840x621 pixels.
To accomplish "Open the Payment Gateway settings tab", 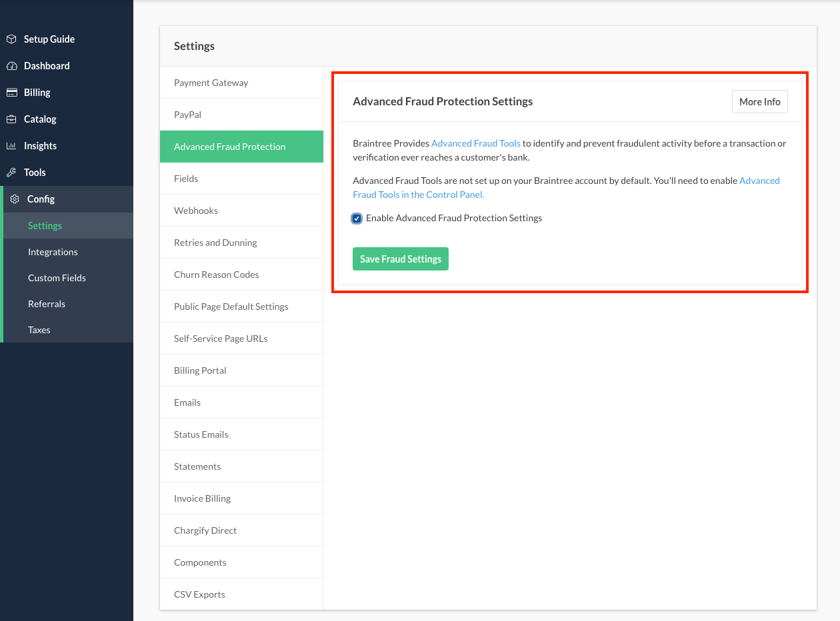I will point(211,83).
